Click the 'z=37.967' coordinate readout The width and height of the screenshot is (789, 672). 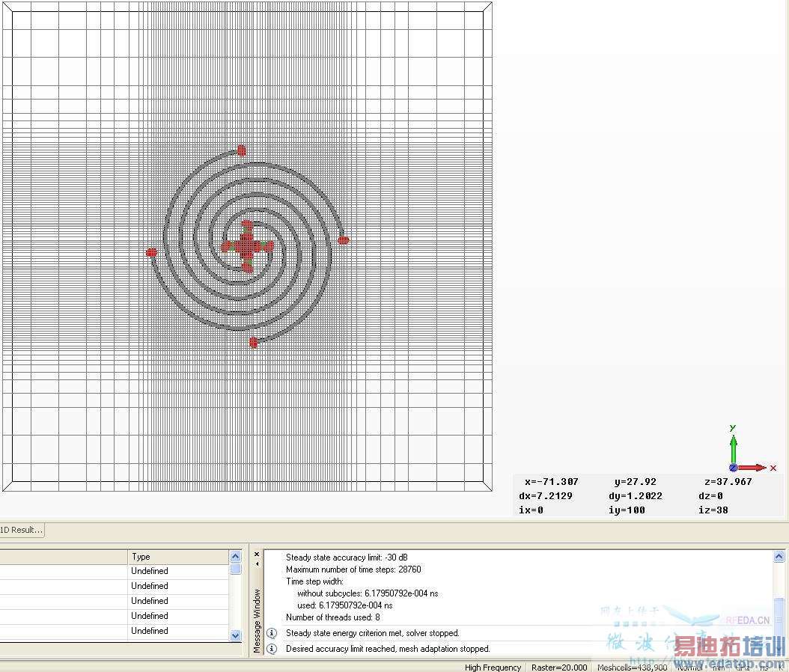[728, 481]
